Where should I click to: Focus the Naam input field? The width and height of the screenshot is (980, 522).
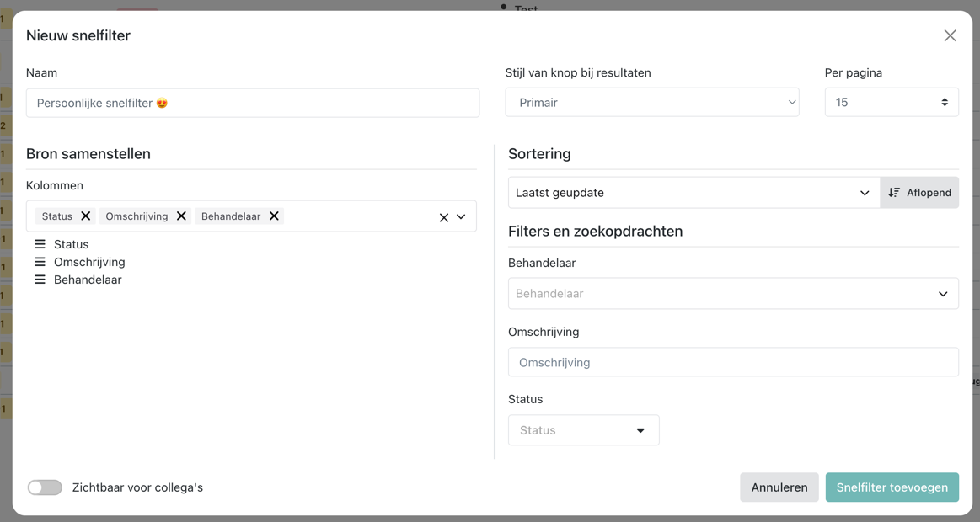click(253, 103)
